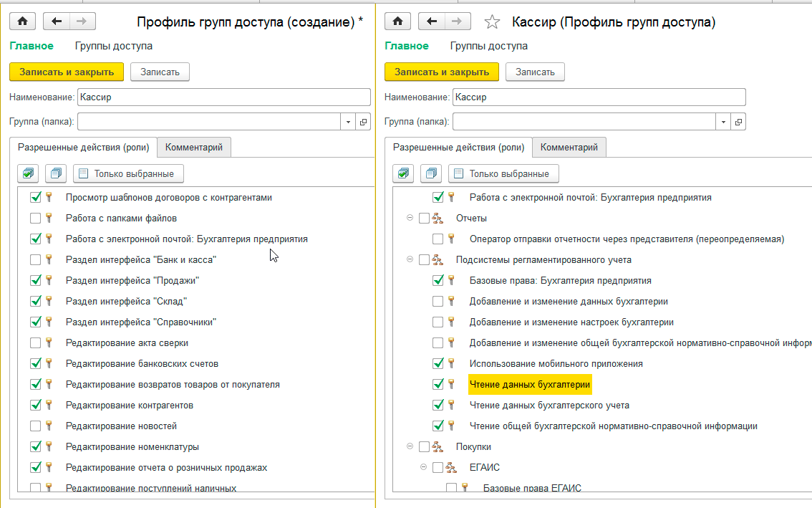Enable the Раздел интерфейса "Банк и касса" checkbox
This screenshot has height=508, width=812.
(36, 259)
